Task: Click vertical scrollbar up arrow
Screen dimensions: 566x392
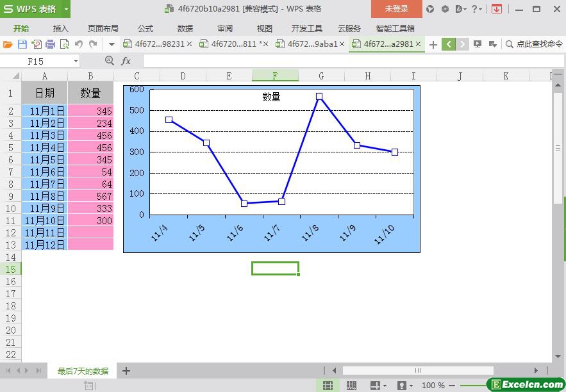Action: coord(558,85)
